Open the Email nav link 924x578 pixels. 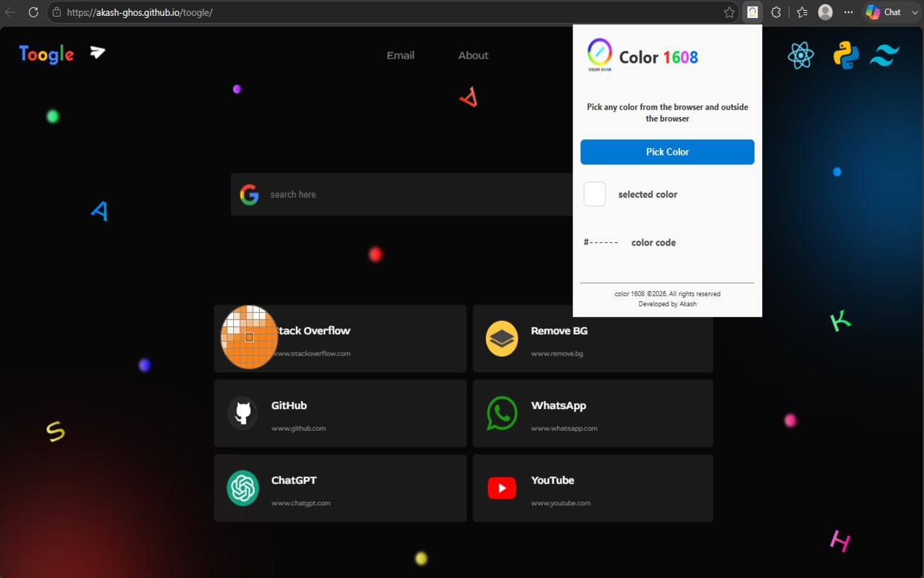pos(401,56)
